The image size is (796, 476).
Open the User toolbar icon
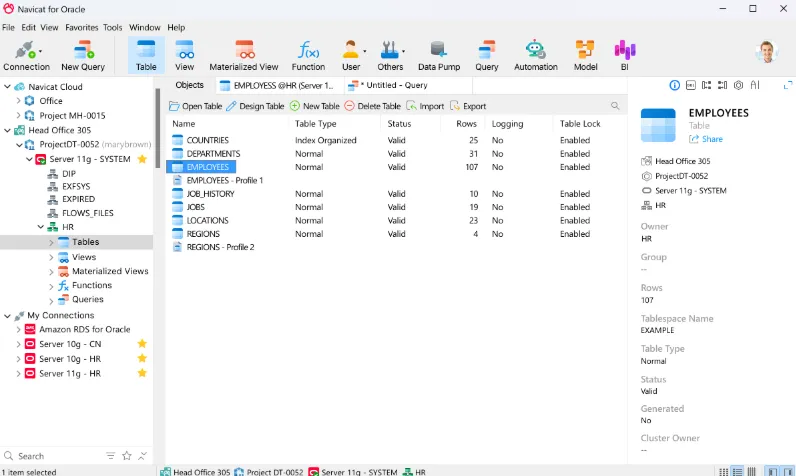point(350,55)
